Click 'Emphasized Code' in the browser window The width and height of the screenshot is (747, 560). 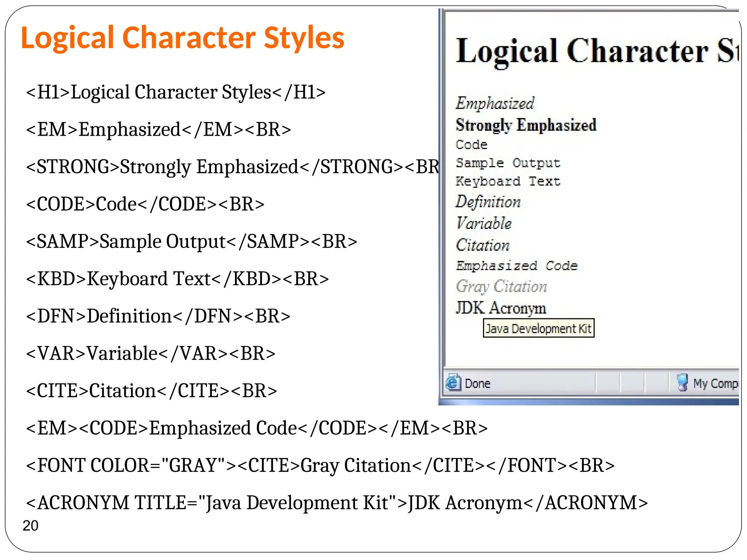pos(517,265)
